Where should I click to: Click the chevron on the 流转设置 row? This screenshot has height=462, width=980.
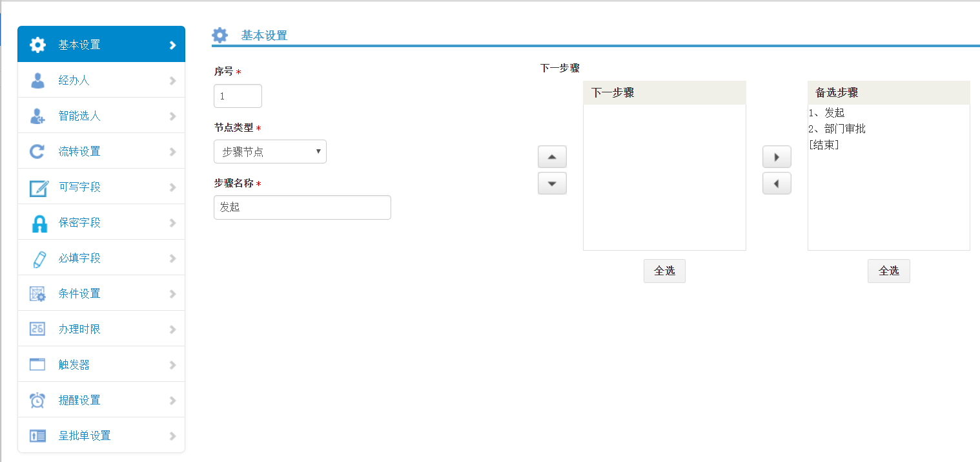coord(172,152)
